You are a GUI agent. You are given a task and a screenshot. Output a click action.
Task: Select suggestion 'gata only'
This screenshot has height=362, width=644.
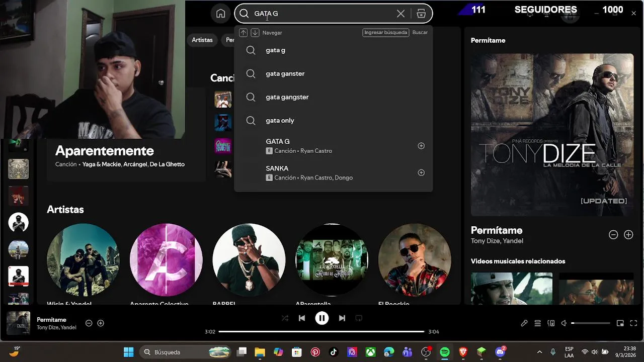pyautogui.click(x=333, y=120)
